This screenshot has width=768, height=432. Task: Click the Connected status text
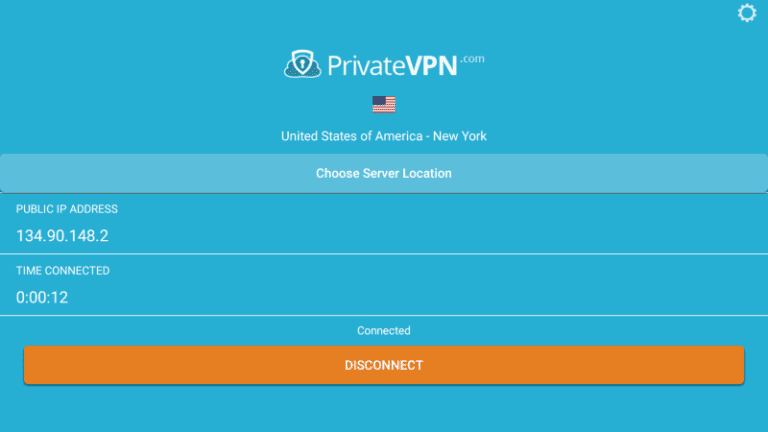point(384,330)
